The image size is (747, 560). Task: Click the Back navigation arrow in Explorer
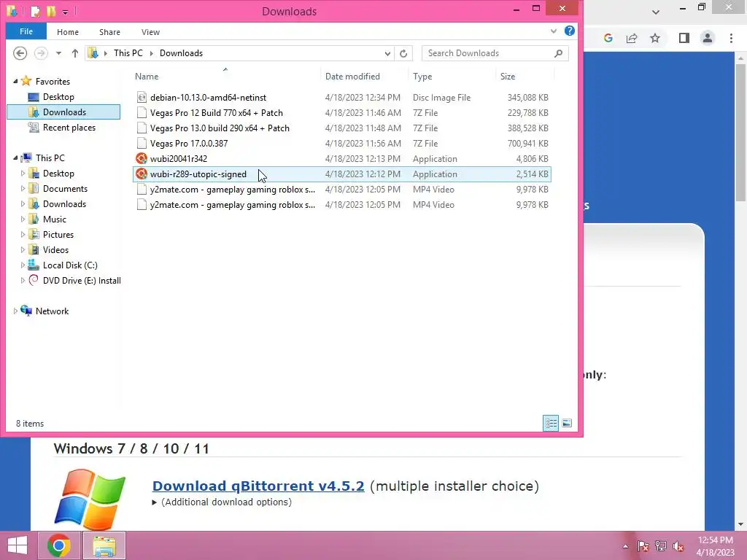click(x=20, y=53)
